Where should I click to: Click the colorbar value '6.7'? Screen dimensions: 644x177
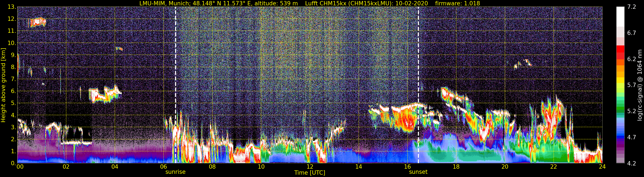[632, 33]
